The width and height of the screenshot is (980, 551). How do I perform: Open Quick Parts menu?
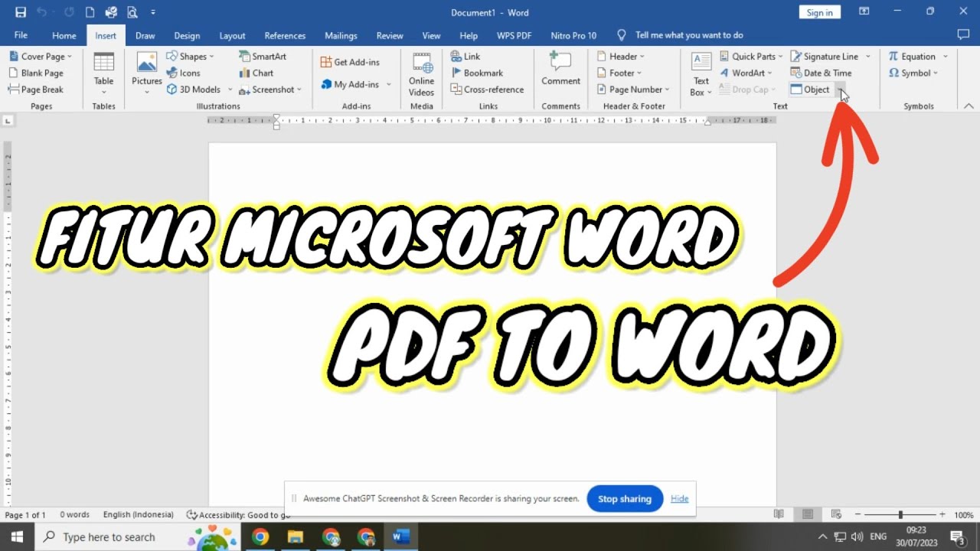[x=751, y=57]
